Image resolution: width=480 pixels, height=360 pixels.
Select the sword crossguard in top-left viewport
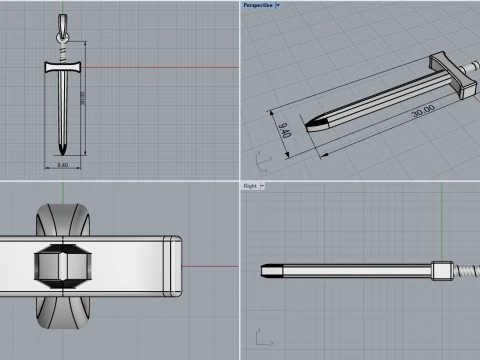coord(63,67)
